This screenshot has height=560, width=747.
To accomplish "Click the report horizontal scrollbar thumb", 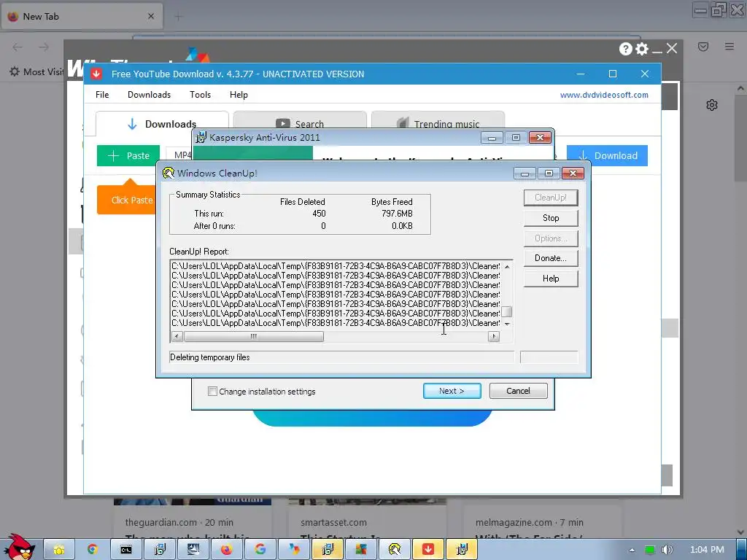I will point(253,337).
